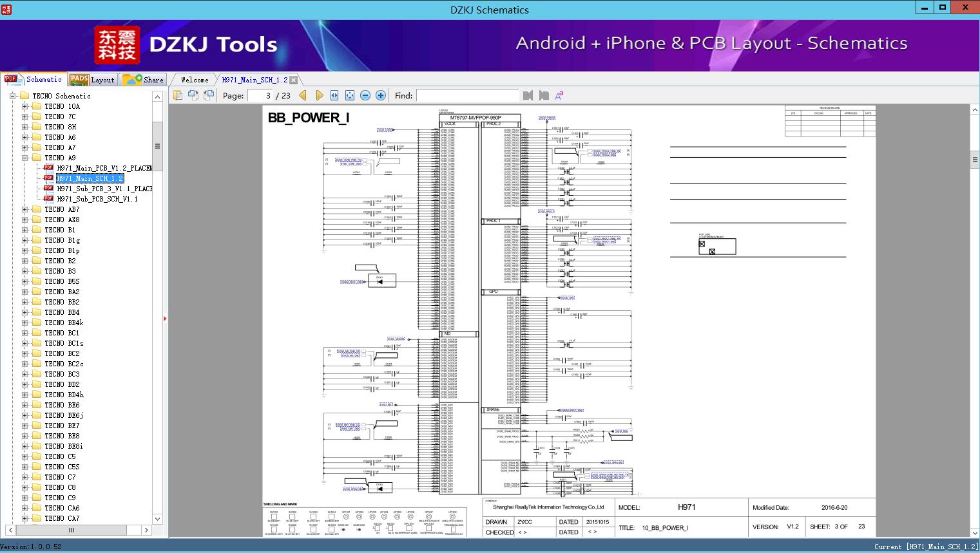Switch to the Share tab
Image resolution: width=980 pixels, height=553 pixels.
[x=143, y=80]
